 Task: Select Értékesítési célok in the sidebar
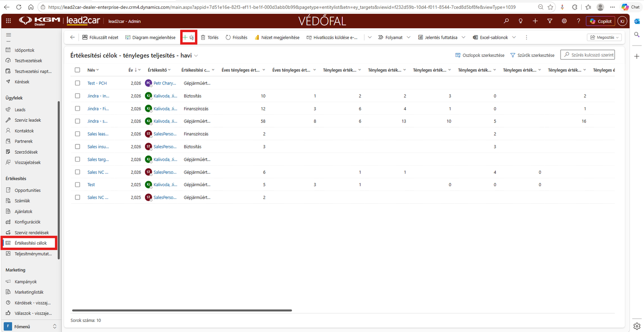click(x=31, y=243)
